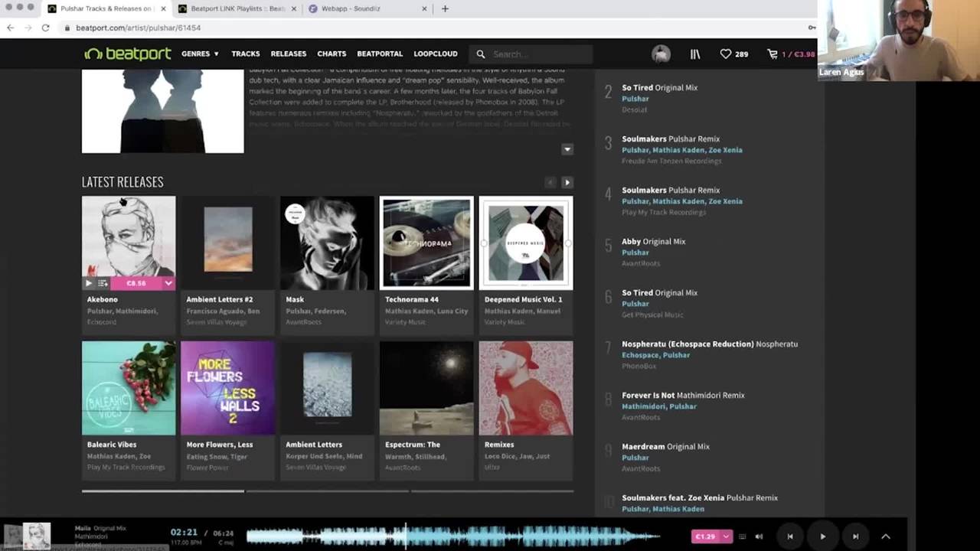Open the Desolat label link
The height and width of the screenshot is (551, 980).
[635, 109]
